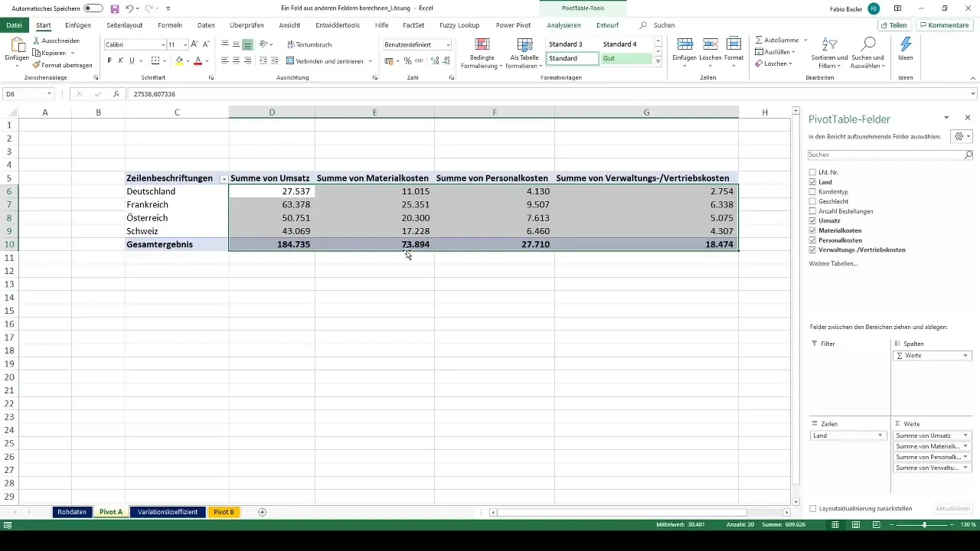The image size is (980, 551).
Task: Check the Geschlecht field checkbox
Action: click(x=813, y=201)
